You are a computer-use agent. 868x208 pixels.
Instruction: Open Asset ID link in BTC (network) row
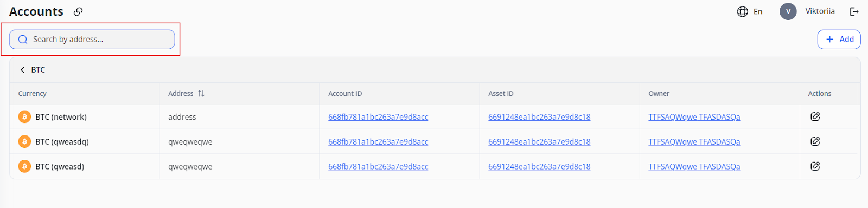point(539,117)
